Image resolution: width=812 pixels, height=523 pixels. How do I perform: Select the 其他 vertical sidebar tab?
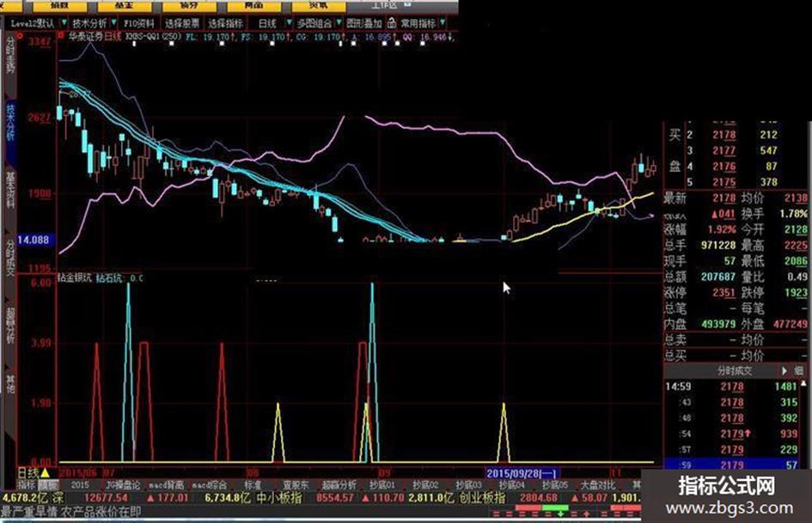coord(10,384)
